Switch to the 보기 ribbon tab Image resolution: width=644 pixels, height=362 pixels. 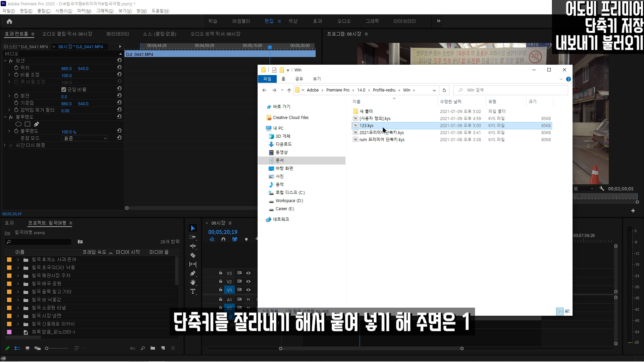317,79
